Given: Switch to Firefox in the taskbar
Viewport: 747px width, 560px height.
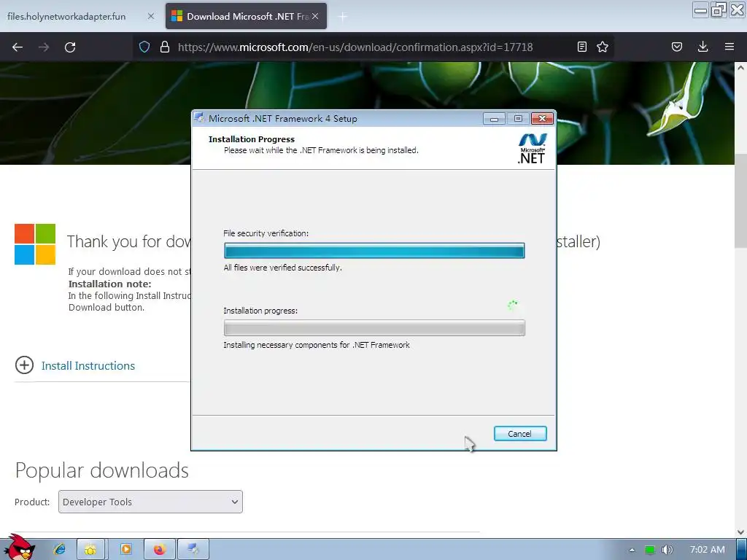Looking at the screenshot, I should point(160,550).
